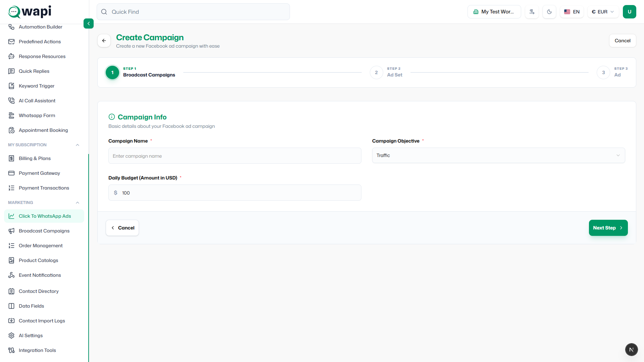This screenshot has height=362, width=644.
Task: Open AI Settings gear item
Action: pos(44,335)
